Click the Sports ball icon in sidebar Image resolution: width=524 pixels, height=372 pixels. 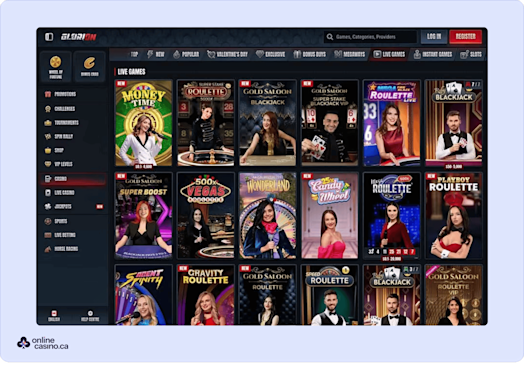pyautogui.click(x=48, y=221)
